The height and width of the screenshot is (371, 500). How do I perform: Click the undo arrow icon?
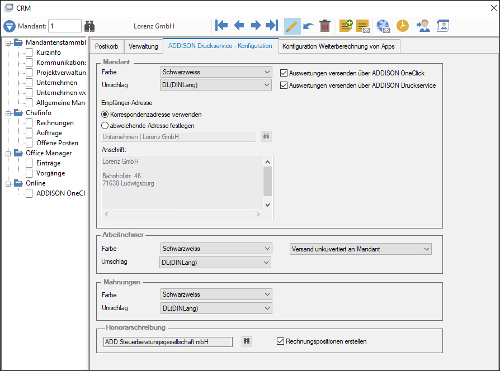tap(309, 26)
